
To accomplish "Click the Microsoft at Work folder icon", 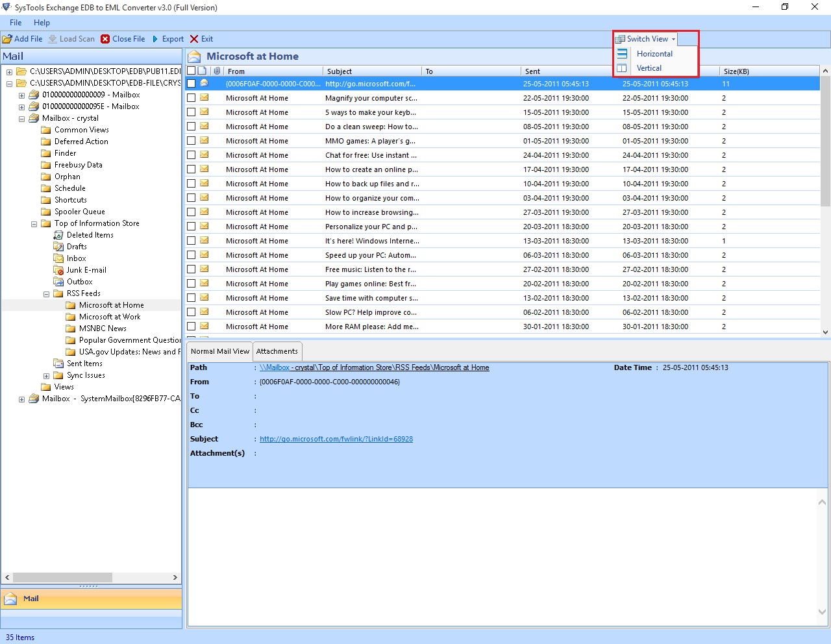I will point(71,317).
